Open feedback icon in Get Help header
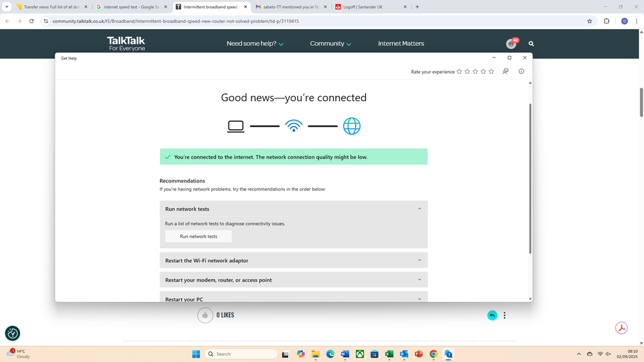This screenshot has height=362, width=644. pos(505,71)
